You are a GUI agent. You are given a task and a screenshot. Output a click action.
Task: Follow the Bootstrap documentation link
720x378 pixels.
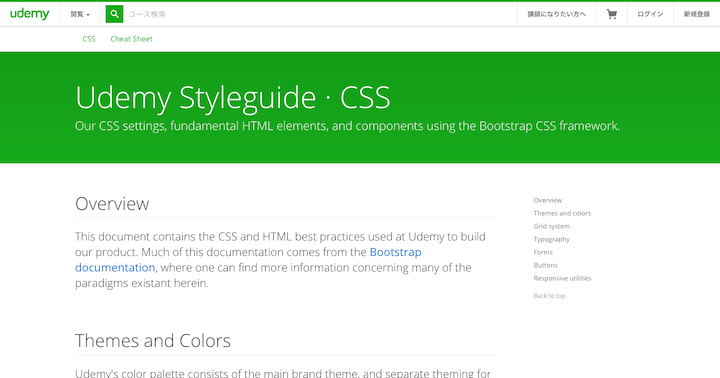pyautogui.click(x=395, y=252)
